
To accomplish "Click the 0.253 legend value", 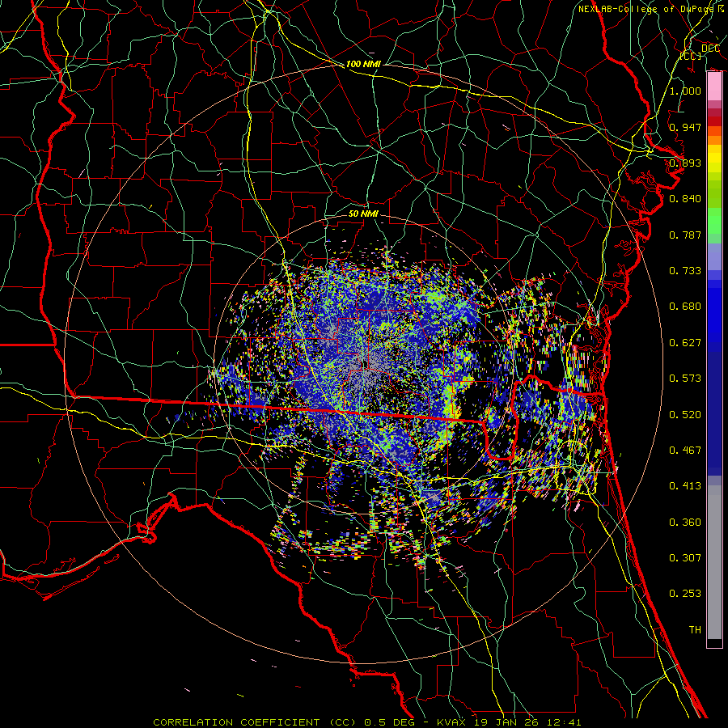I will [x=685, y=594].
